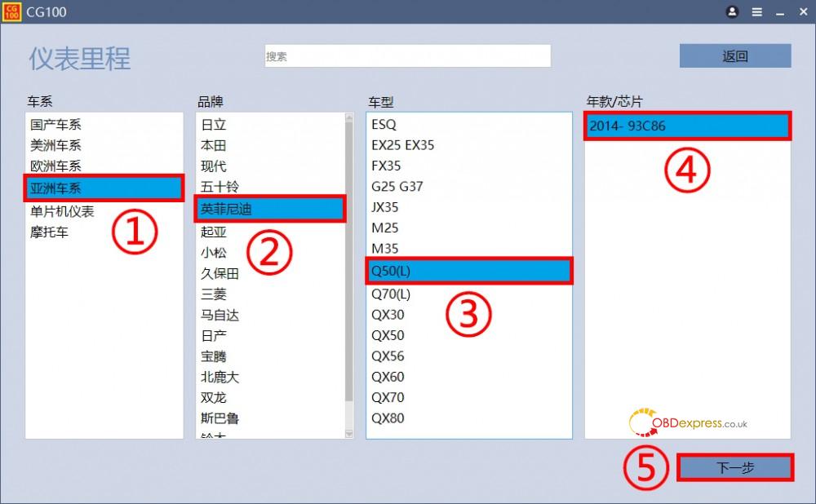The image size is (816, 504).
Task: Choose the 双龙 brand
Action: (271, 398)
